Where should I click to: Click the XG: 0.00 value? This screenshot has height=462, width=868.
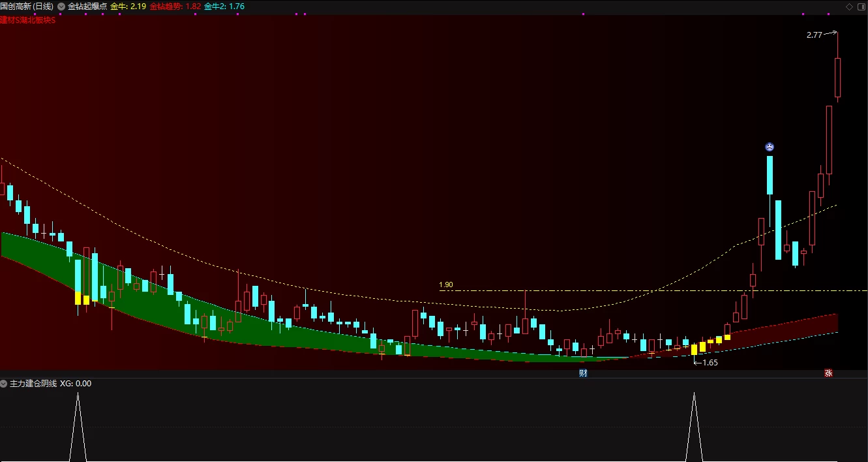[x=76, y=384]
